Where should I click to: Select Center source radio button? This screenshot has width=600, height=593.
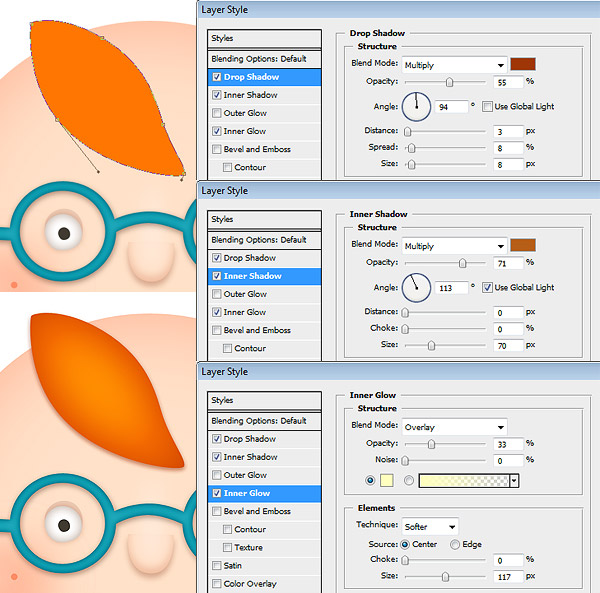[405, 544]
